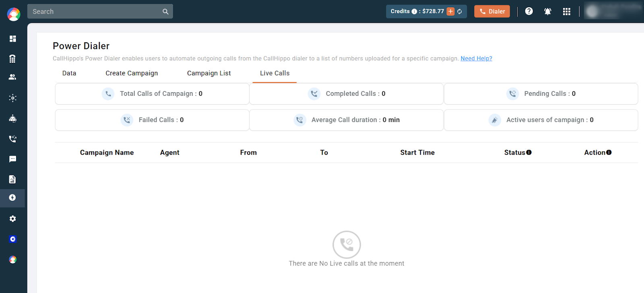Open the help question mark icon
Screen dimensions: 644x293
point(529,11)
